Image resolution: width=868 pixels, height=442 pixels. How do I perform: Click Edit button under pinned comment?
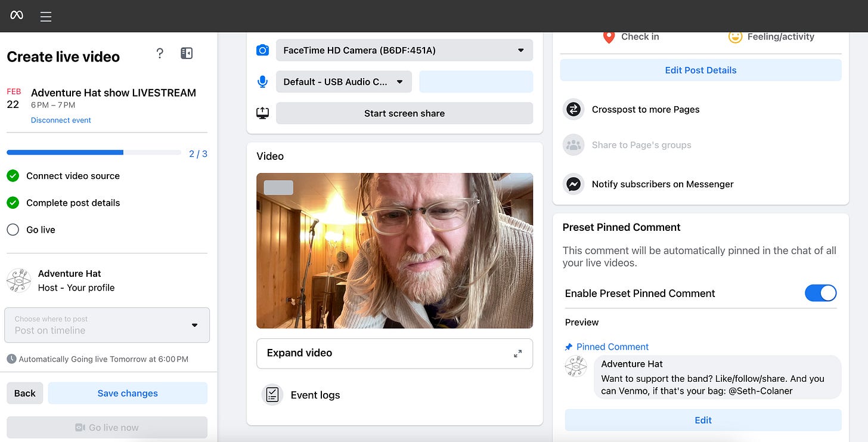point(703,420)
